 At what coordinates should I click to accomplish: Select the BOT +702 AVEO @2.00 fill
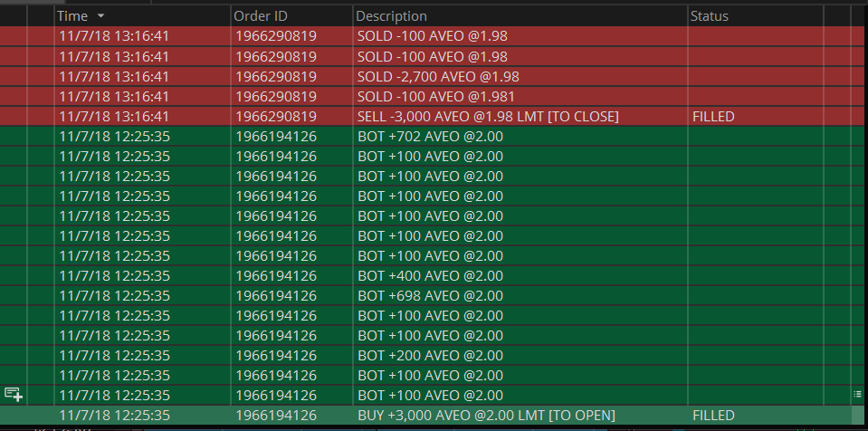tap(430, 136)
